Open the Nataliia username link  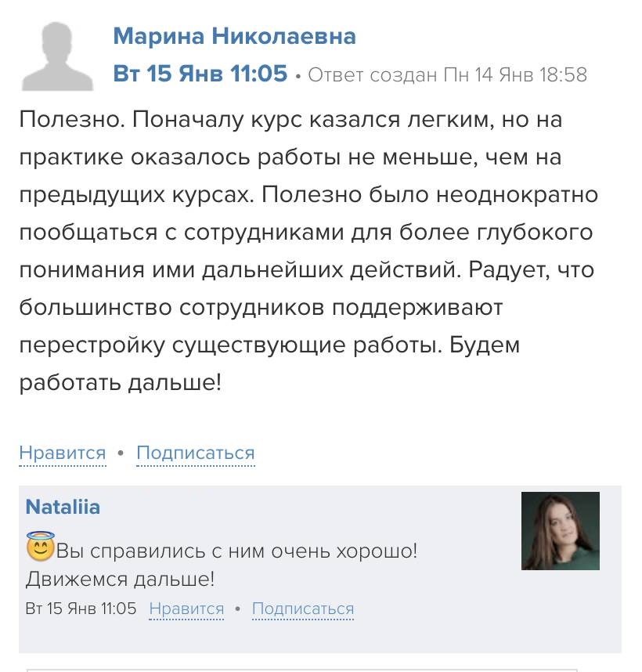tap(63, 507)
